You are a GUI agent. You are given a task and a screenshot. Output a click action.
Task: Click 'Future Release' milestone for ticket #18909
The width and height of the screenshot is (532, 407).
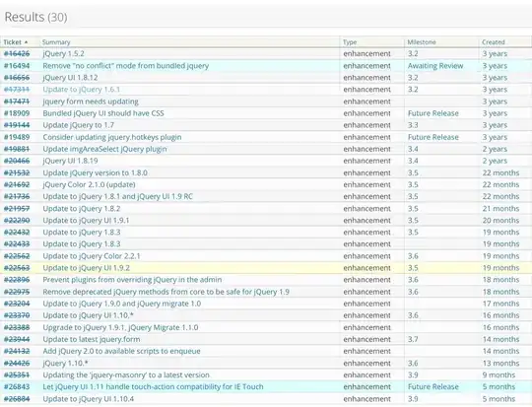click(433, 113)
